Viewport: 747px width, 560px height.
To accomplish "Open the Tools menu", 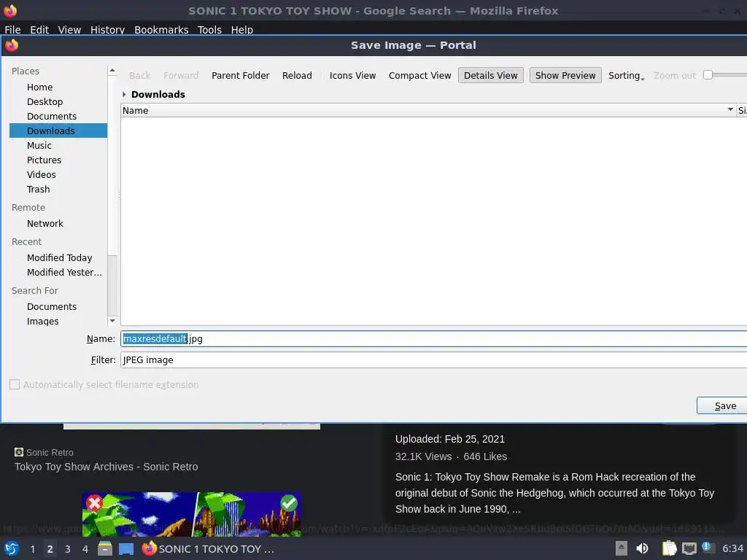I will (x=209, y=29).
